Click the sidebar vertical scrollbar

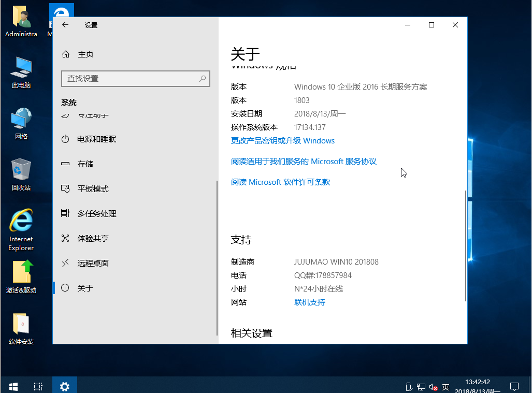pyautogui.click(x=217, y=258)
